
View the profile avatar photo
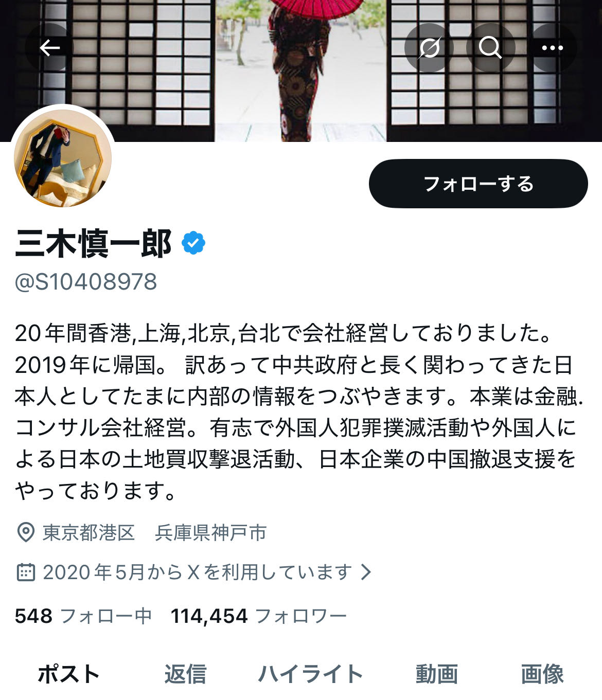(x=63, y=158)
